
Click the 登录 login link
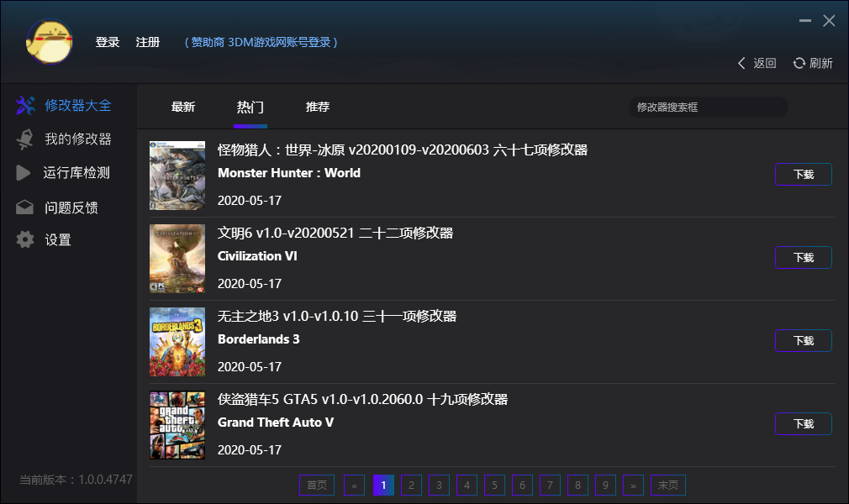[x=108, y=42]
